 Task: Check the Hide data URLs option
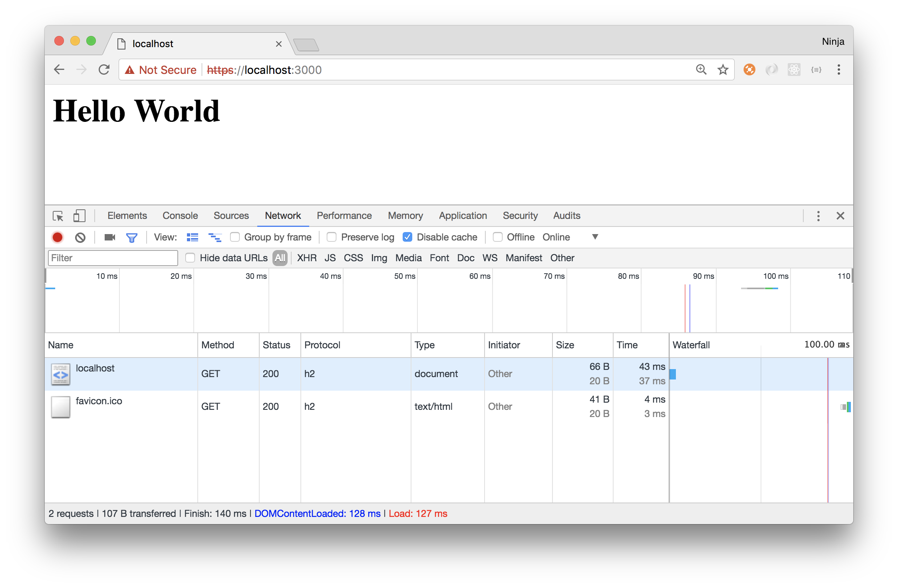pos(190,258)
